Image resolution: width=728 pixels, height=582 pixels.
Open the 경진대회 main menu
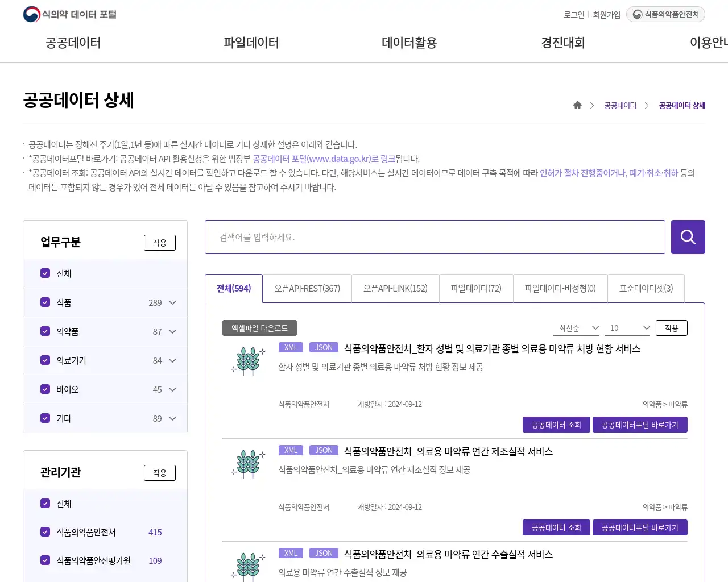[x=563, y=43]
